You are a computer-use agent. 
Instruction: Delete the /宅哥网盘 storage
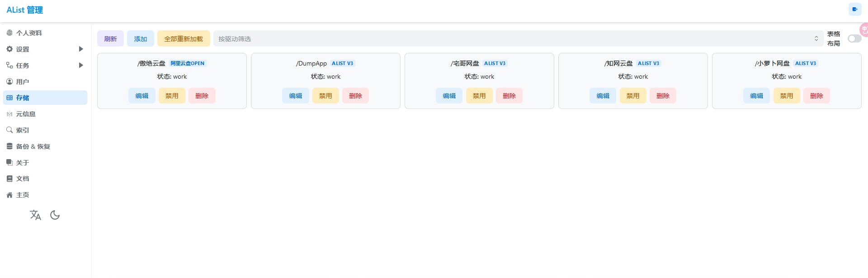509,96
